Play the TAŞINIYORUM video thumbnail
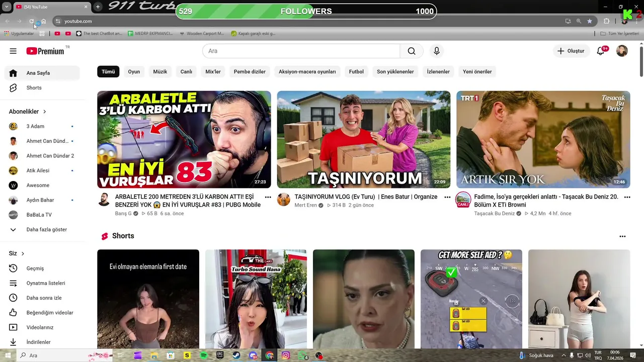 [x=364, y=139]
